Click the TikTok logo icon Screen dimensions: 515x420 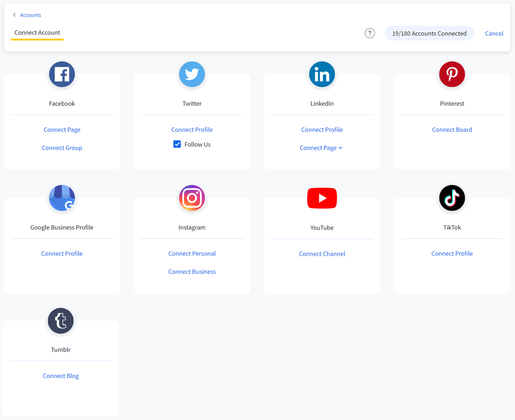pos(452,198)
